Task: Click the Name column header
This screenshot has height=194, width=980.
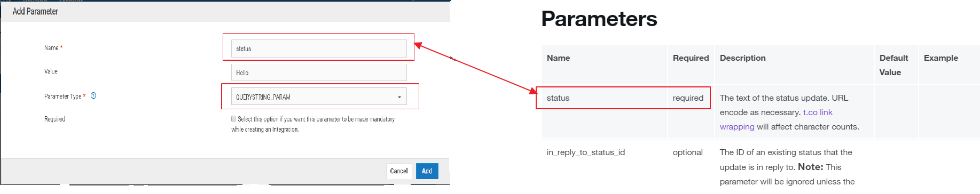Action: (x=558, y=58)
